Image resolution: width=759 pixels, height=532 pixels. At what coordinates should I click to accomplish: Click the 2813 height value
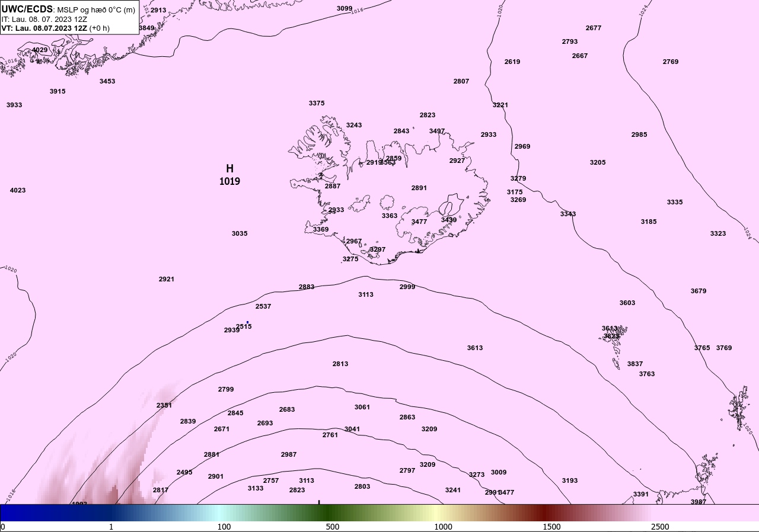click(340, 364)
